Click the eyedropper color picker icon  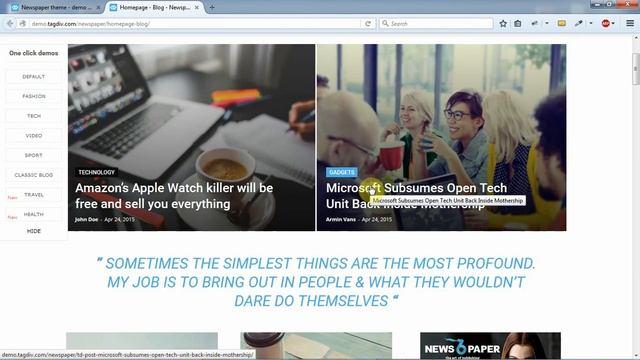(578, 24)
